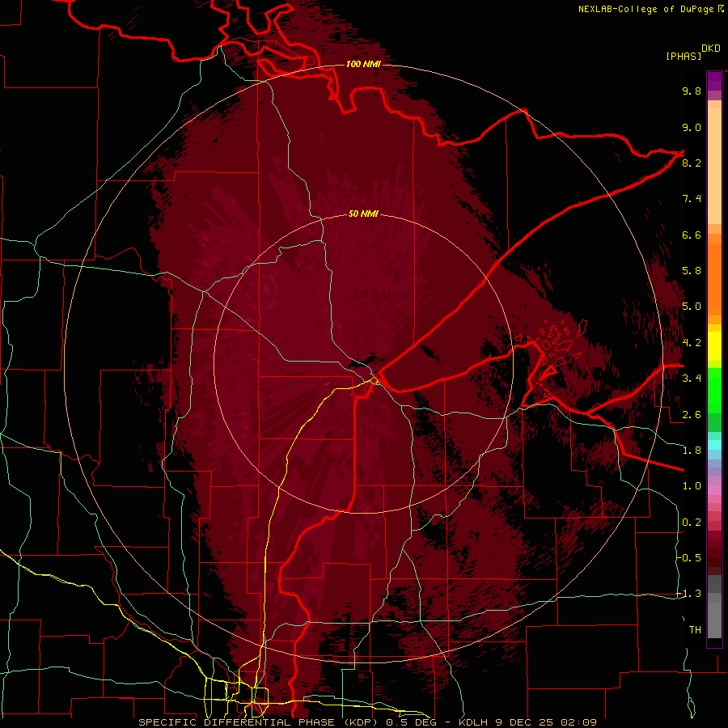Click the small arrow icon after DuPage
This screenshot has height=728, width=728.
[x=721, y=8]
